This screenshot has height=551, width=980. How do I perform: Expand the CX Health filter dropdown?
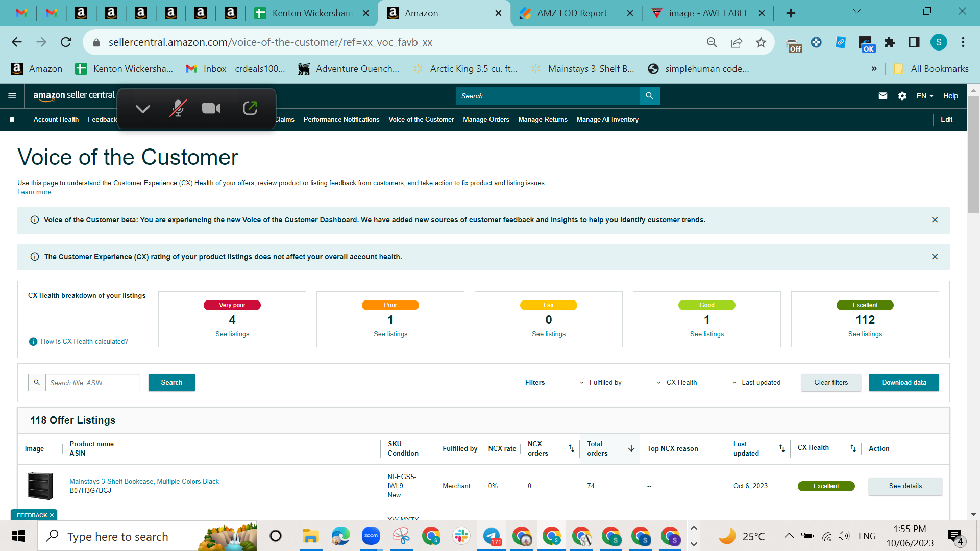[x=676, y=383]
